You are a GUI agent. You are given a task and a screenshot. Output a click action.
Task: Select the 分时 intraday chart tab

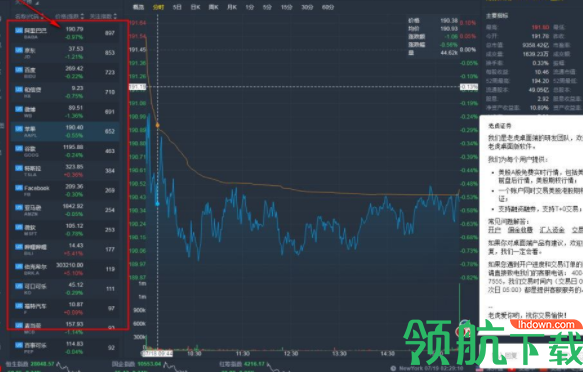(x=158, y=7)
